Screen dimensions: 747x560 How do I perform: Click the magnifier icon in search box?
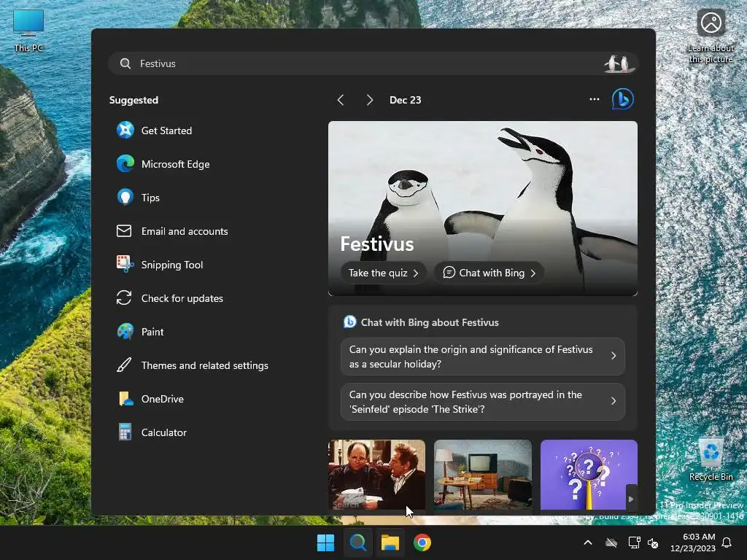coord(125,63)
